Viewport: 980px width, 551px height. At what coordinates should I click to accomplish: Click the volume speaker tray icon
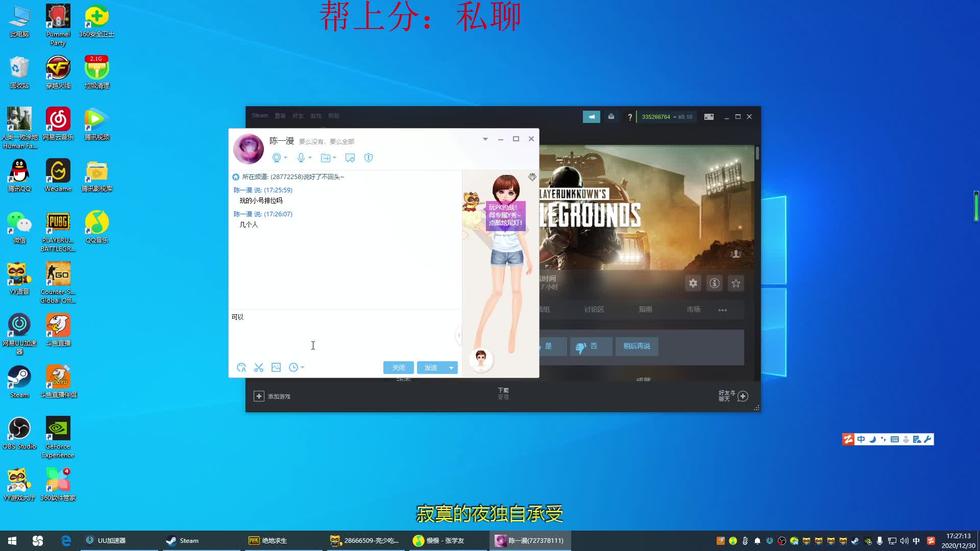pos(904,541)
